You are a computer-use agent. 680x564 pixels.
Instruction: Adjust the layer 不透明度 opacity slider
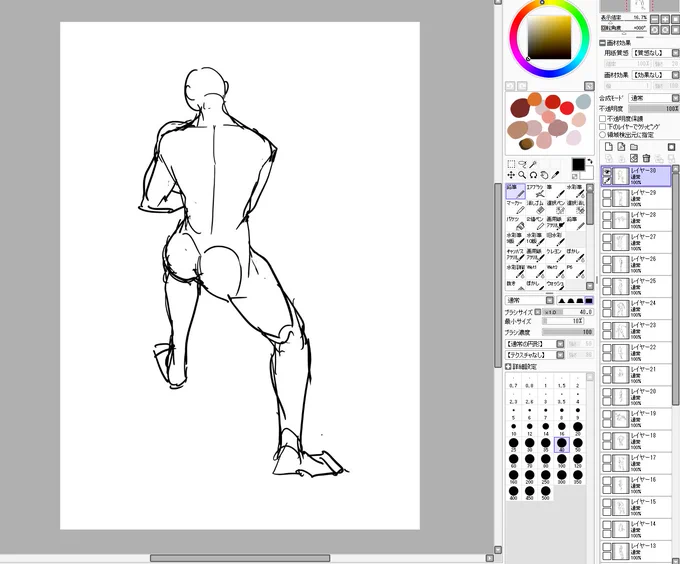[x=654, y=109]
